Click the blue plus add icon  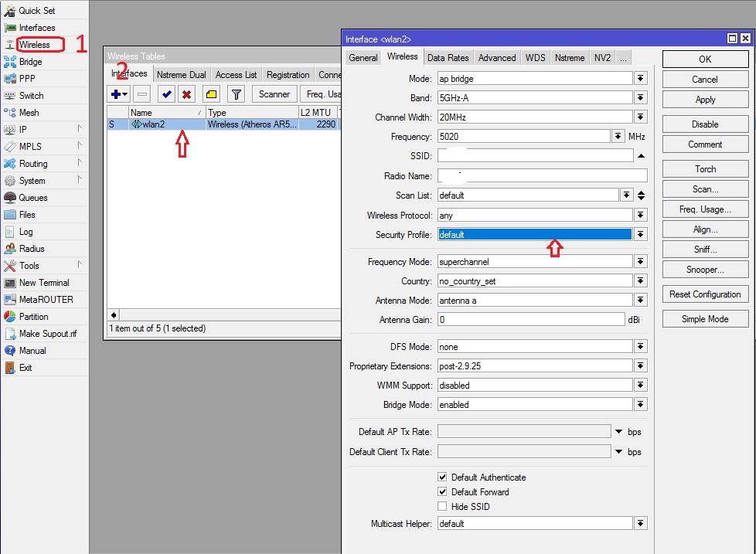116,94
